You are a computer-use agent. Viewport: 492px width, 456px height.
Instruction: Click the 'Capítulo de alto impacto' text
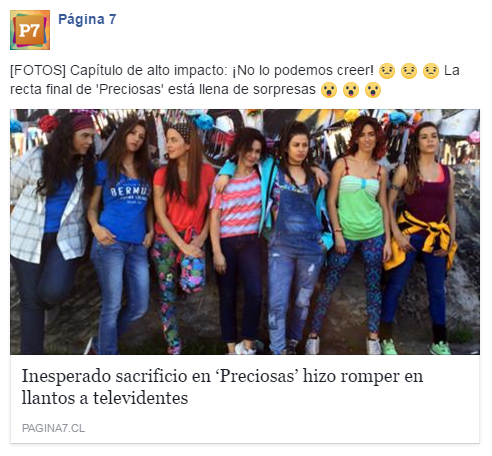click(x=147, y=71)
